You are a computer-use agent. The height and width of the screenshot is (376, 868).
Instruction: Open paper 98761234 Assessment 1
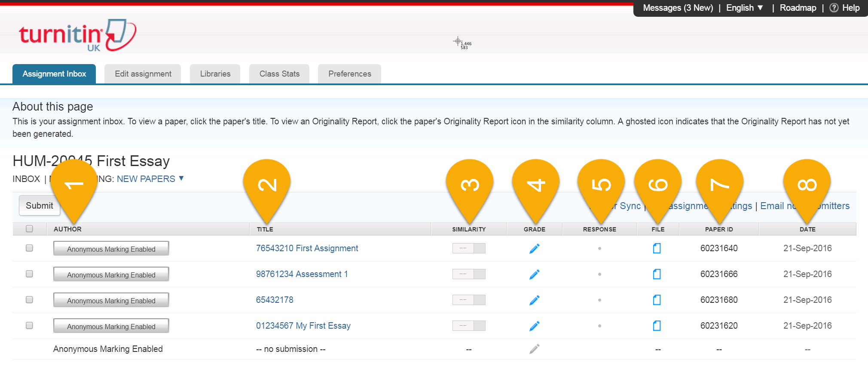[302, 274]
